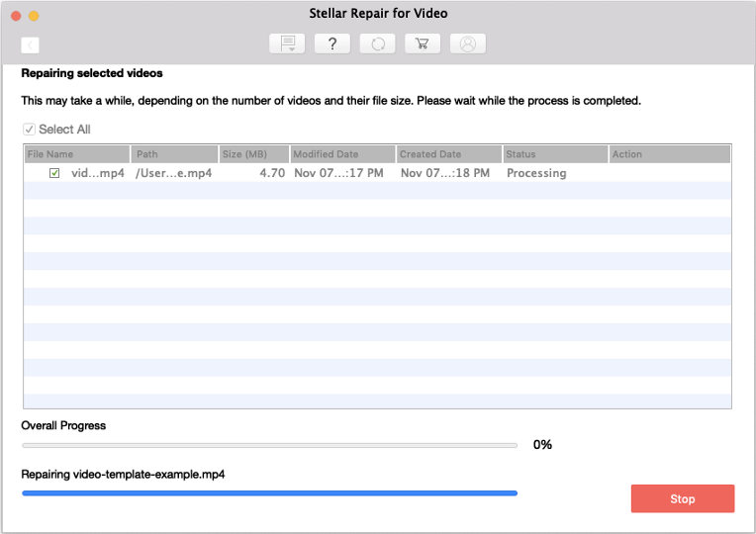Minimize window with yellow button
The width and height of the screenshot is (756, 534).
(x=34, y=16)
